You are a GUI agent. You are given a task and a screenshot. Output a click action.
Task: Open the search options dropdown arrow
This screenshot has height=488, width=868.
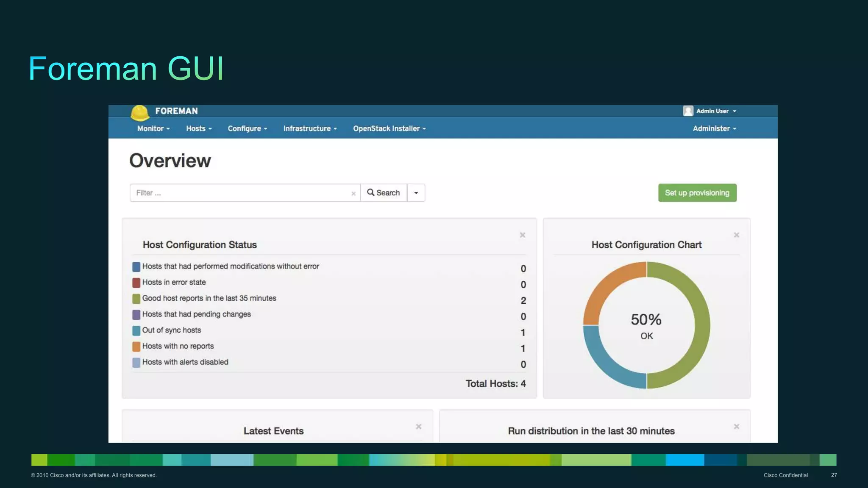(416, 193)
